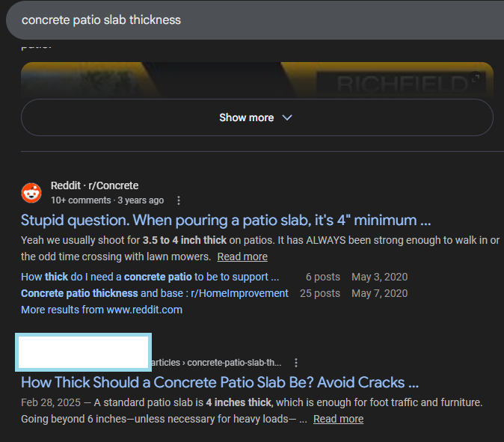This screenshot has height=442, width=504.
Task: Click the "Reddit · r/Concrete" source name
Action: click(x=94, y=185)
